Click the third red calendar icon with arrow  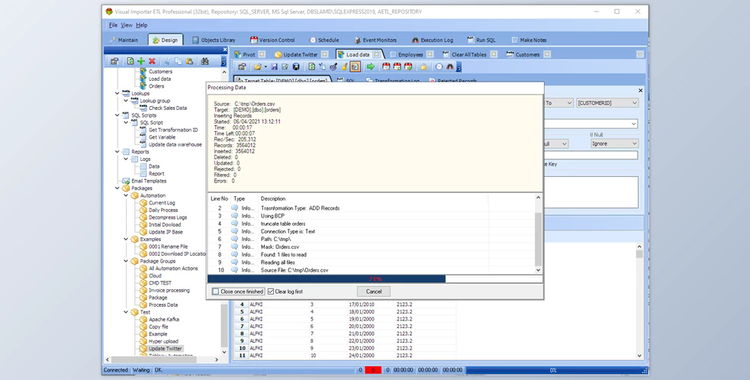click(408, 67)
